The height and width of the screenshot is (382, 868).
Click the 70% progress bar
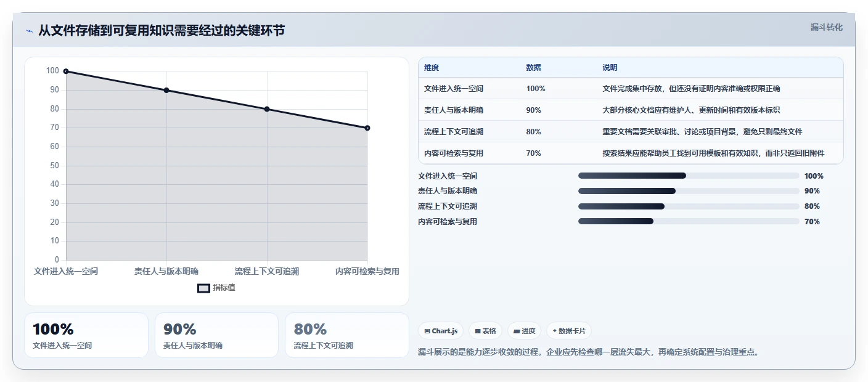click(x=689, y=222)
